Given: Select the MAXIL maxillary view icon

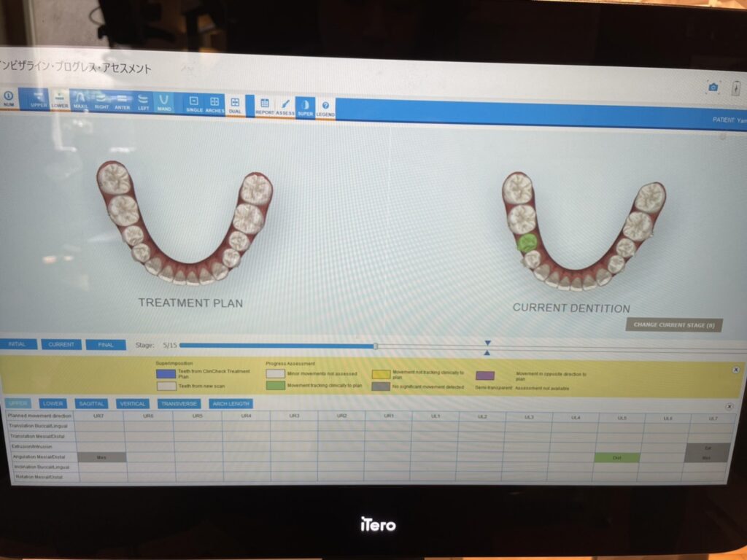Looking at the screenshot, I should coord(80,101).
